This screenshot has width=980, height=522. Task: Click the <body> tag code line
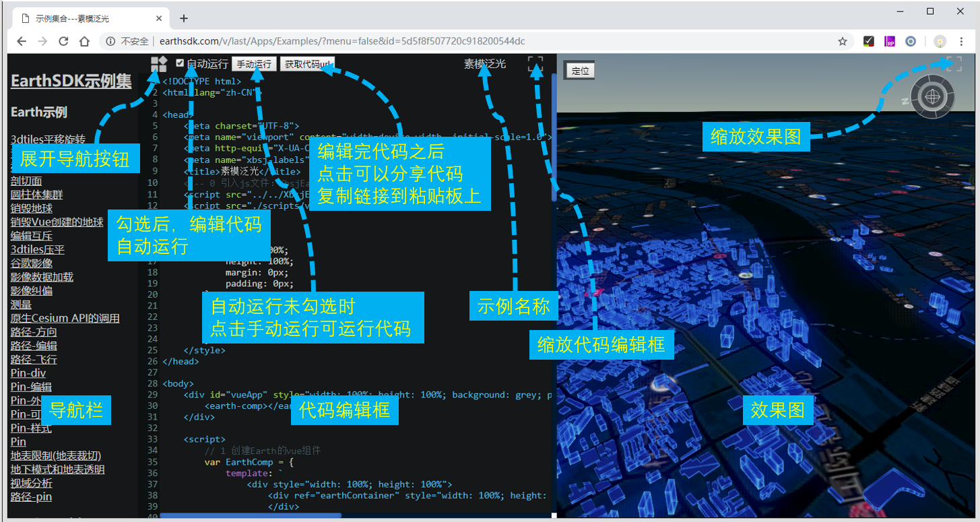tap(178, 384)
